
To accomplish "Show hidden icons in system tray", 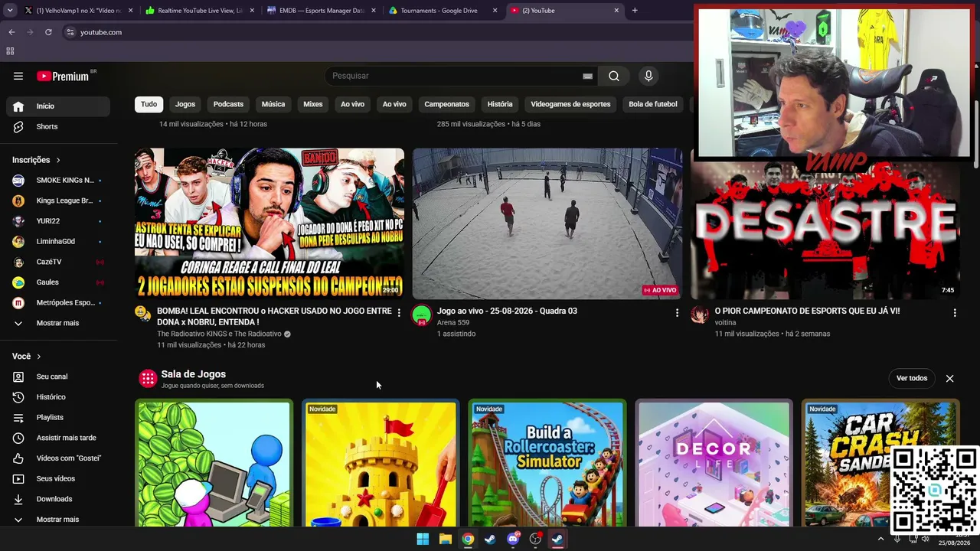I will click(880, 539).
